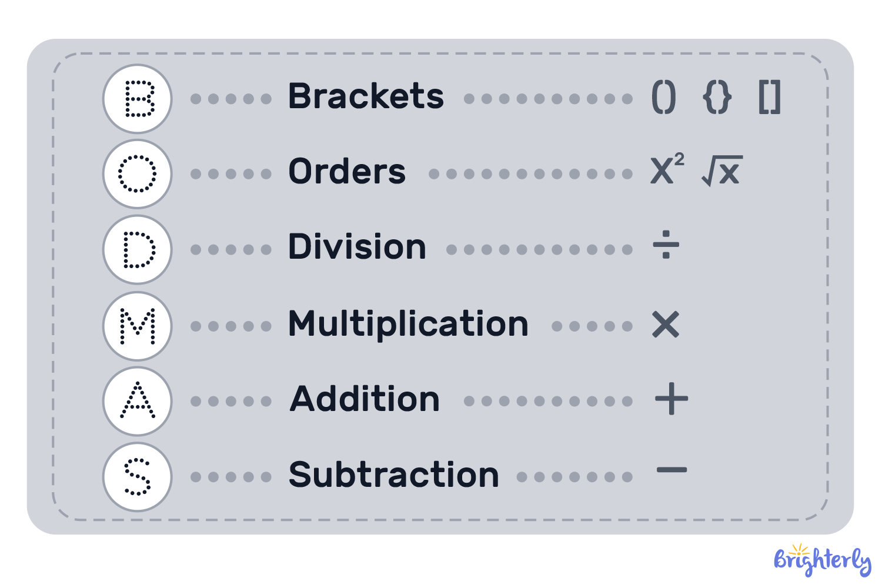This screenshot has width=882, height=588.
Task: Click the round parentheses symbol
Action: (664, 97)
